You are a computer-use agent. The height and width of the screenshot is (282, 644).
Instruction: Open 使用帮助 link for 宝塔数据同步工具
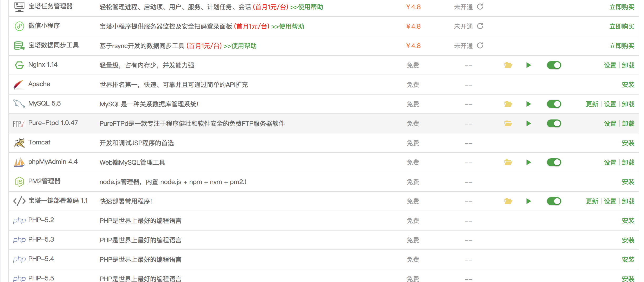pyautogui.click(x=240, y=46)
